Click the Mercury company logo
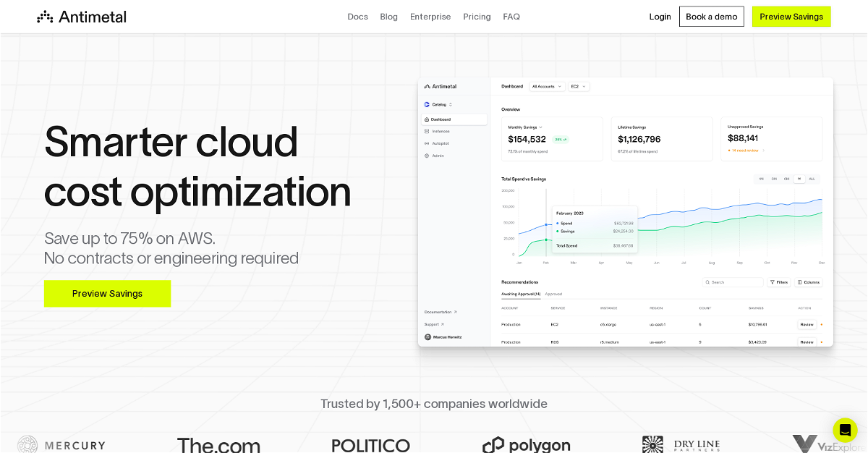The image size is (868, 453). 61,444
